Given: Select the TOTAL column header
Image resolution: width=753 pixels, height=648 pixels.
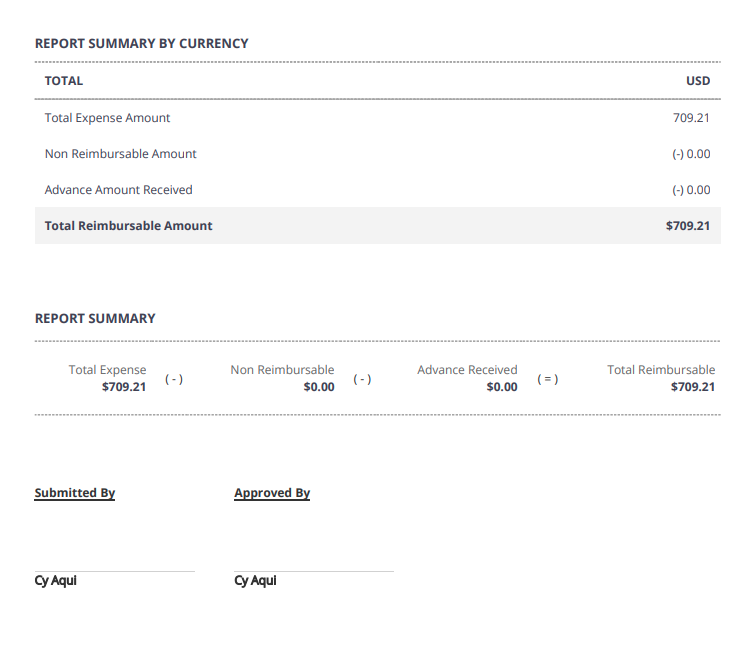Looking at the screenshot, I should [64, 81].
